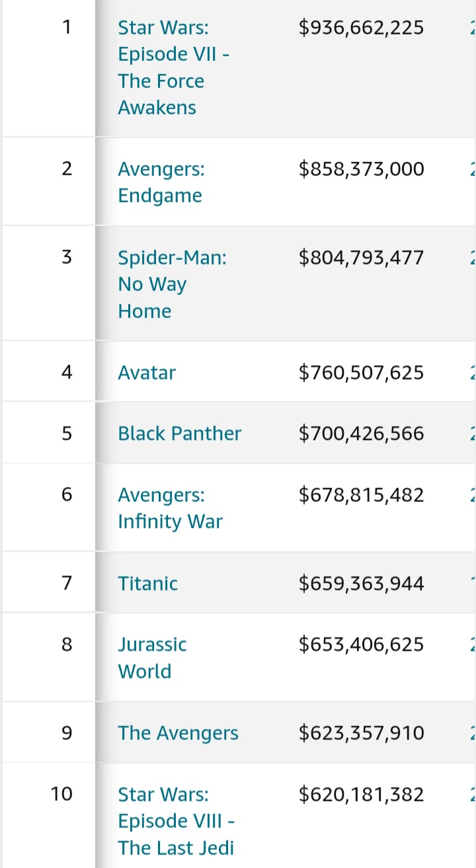The width and height of the screenshot is (476, 868).
Task: Select the $760,507,625 gross cell
Action: click(361, 372)
